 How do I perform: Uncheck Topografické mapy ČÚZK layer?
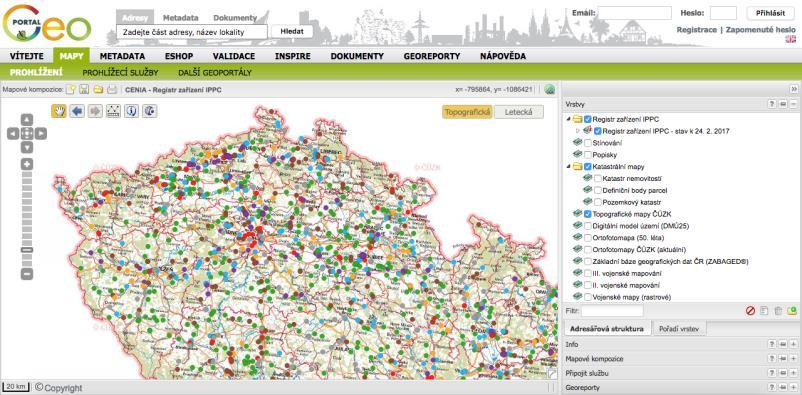[588, 214]
